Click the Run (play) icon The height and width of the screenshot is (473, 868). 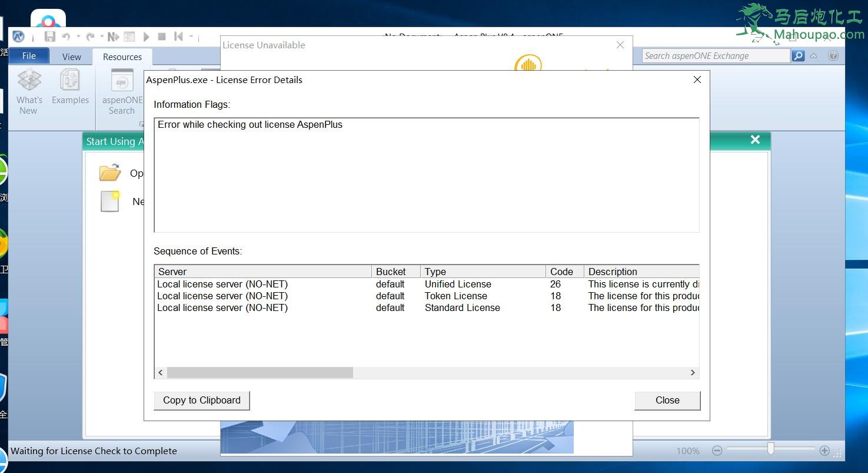click(x=146, y=37)
